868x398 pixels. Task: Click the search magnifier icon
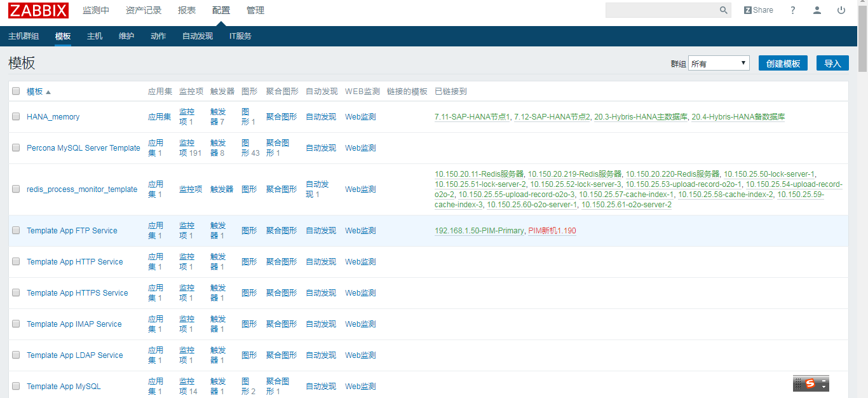tap(723, 10)
